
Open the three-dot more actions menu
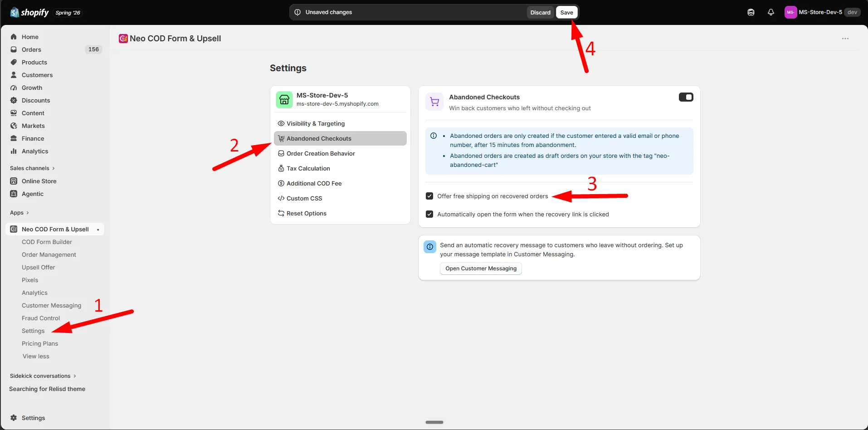click(845, 39)
